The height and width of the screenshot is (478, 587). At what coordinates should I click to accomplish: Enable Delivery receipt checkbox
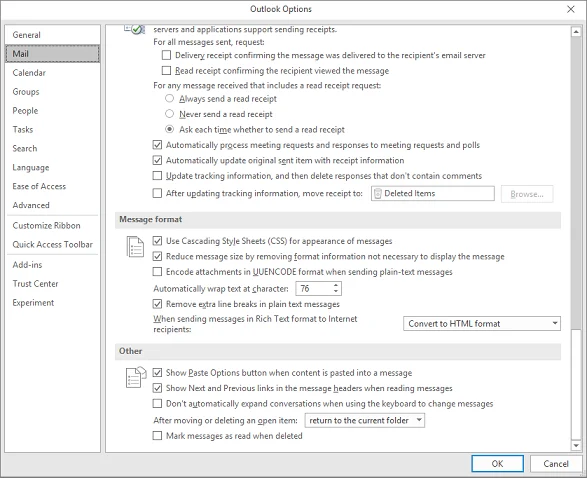pyautogui.click(x=166, y=55)
